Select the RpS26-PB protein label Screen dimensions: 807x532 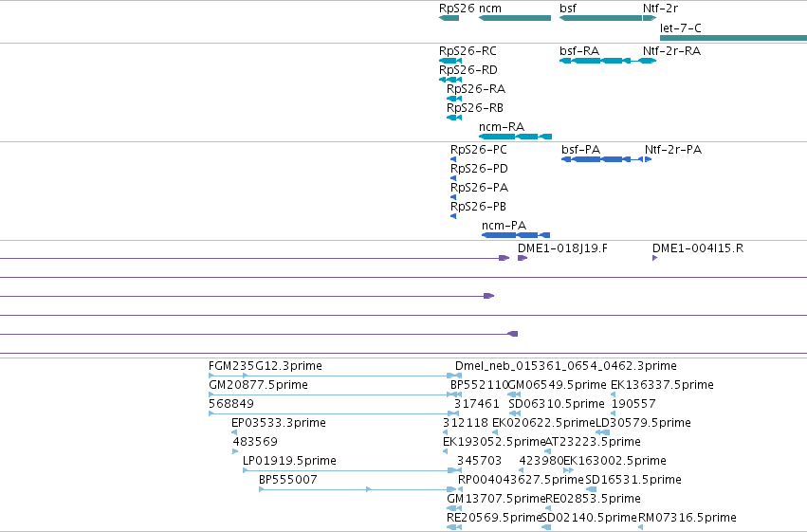(x=478, y=207)
